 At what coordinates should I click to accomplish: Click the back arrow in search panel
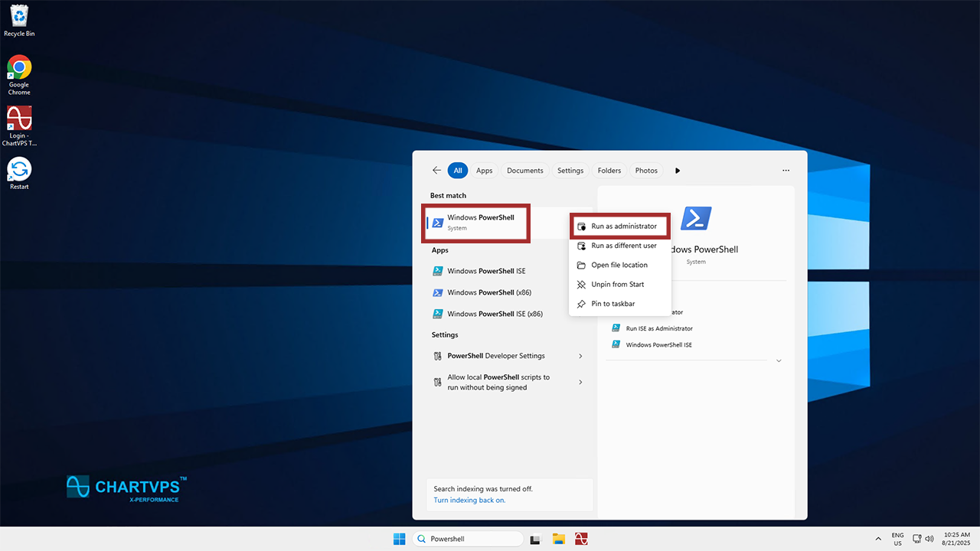[x=436, y=171]
